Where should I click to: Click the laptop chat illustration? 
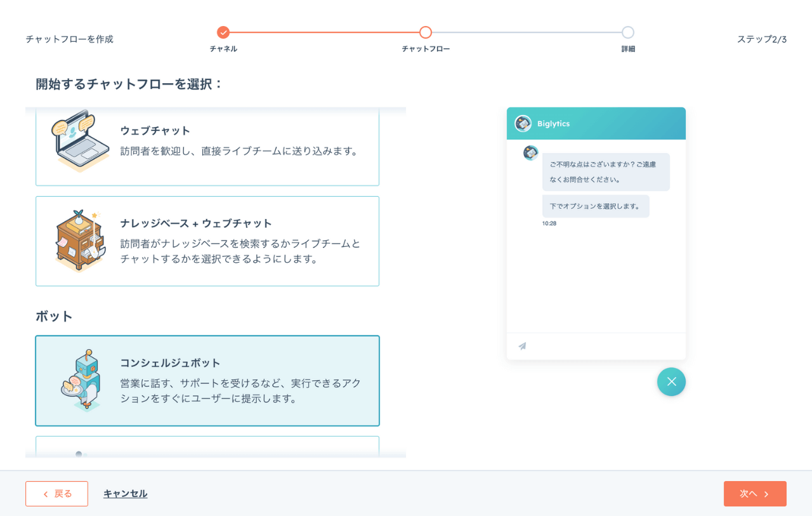(81, 142)
